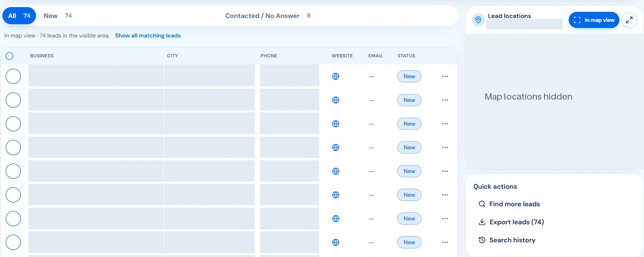The image size is (644, 257).
Task: Select the sixth lead row checkbox
Action: 13,195
